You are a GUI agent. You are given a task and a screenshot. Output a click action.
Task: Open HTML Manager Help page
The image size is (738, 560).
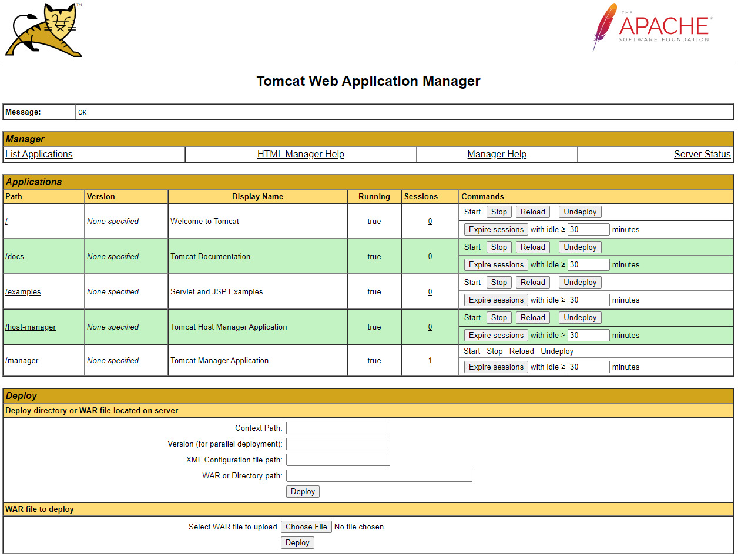pyautogui.click(x=300, y=155)
